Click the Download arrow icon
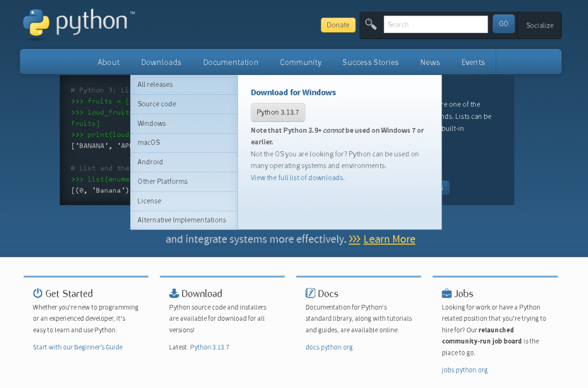 pos(174,293)
